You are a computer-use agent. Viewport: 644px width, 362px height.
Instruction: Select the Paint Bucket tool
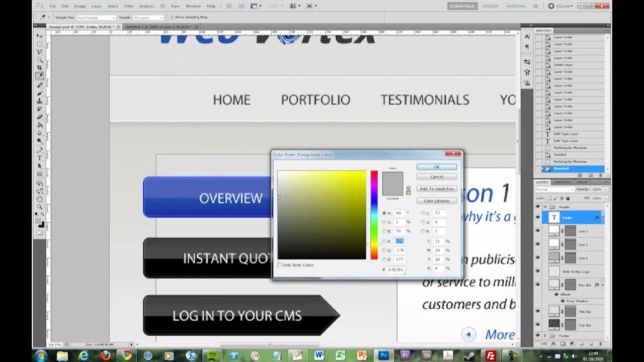point(40,125)
